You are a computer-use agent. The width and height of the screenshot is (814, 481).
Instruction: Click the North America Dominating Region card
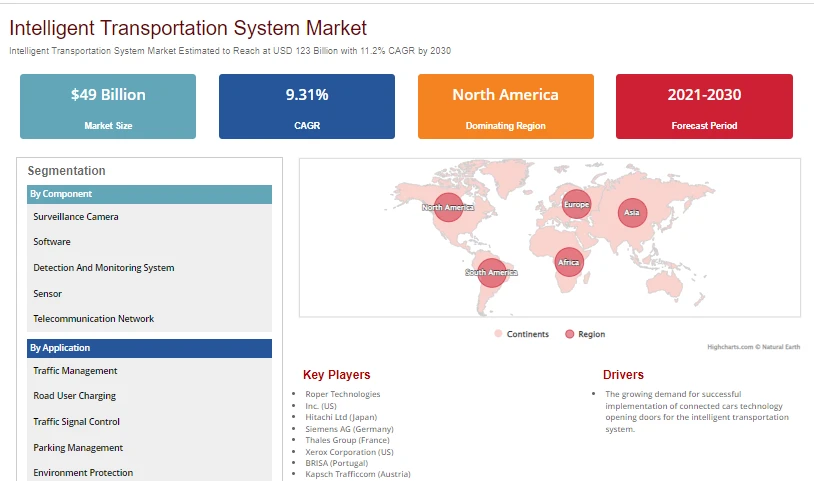[505, 106]
